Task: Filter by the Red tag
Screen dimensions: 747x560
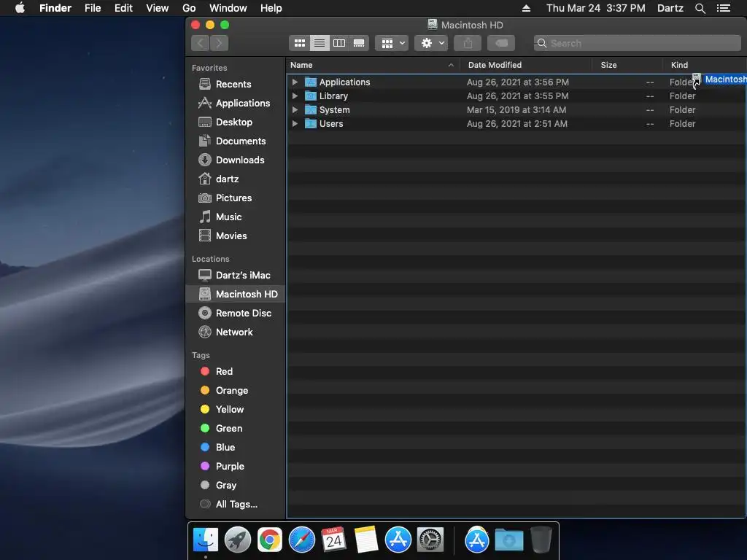Action: (236, 371)
